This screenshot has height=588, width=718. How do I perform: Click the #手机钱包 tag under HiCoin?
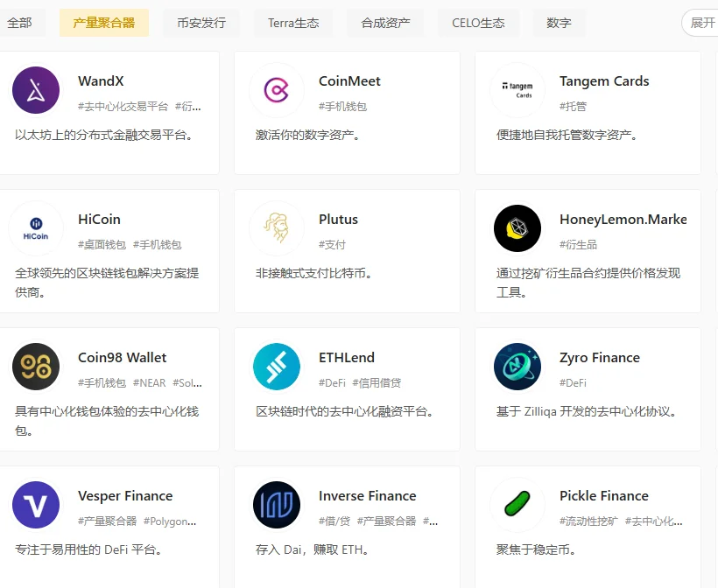pos(158,245)
